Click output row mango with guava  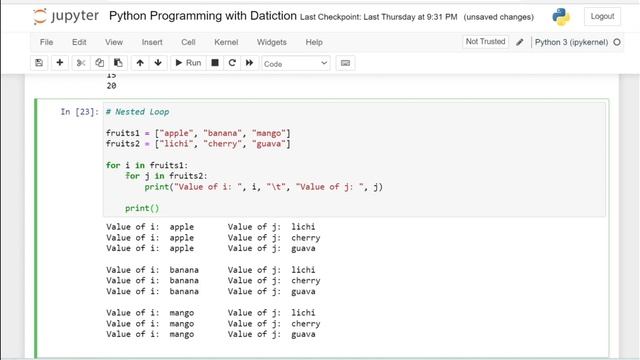point(211,334)
